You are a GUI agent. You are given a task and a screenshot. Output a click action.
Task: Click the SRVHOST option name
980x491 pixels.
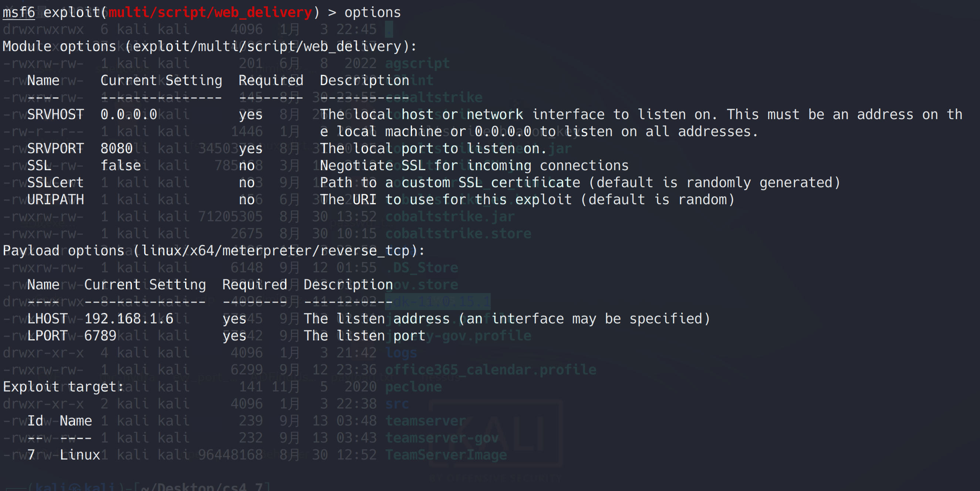[55, 115]
